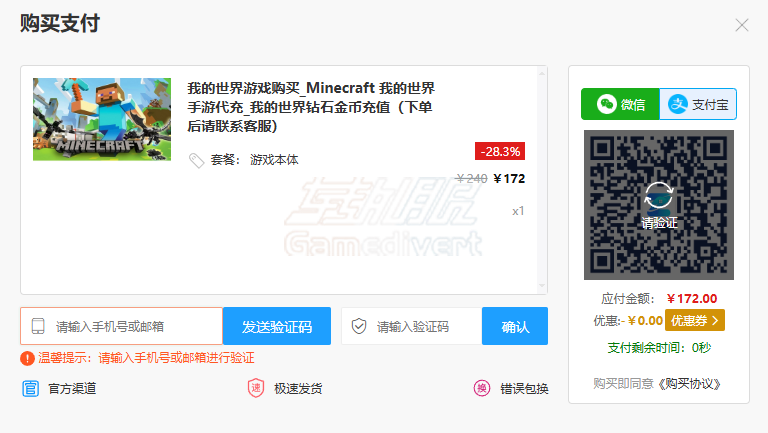
Task: Switch to the 微信 payment tab
Action: tap(621, 104)
